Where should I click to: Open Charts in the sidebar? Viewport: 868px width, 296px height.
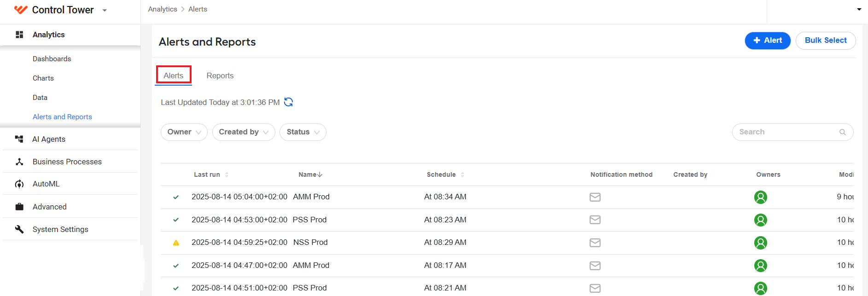pyautogui.click(x=43, y=78)
